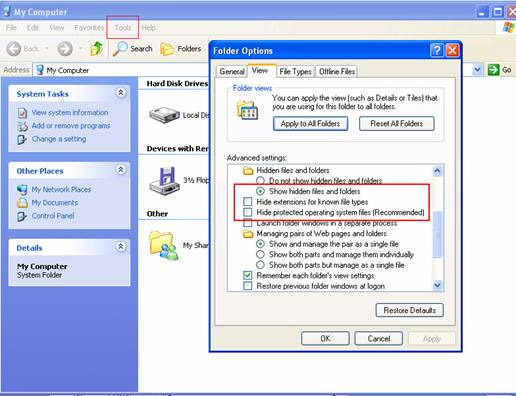Click the View system information icon
The image size is (516, 396).
pos(22,113)
